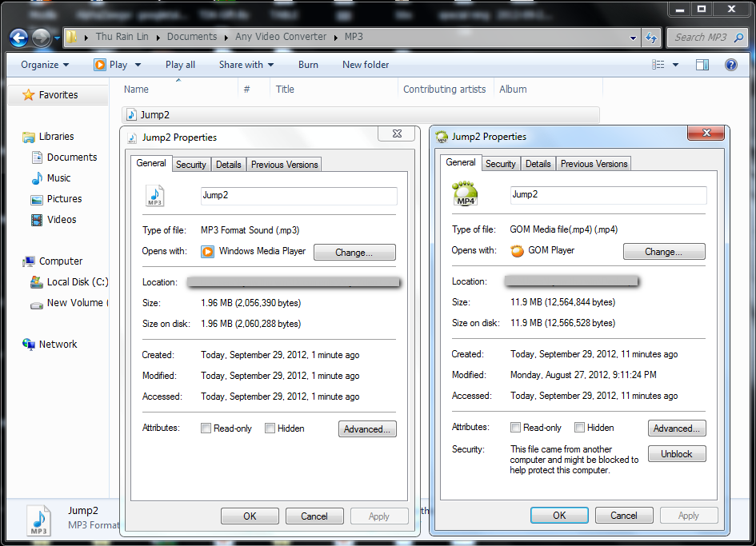Expand the address bar history dropdown
Image resolution: width=756 pixels, height=546 pixels.
point(633,38)
